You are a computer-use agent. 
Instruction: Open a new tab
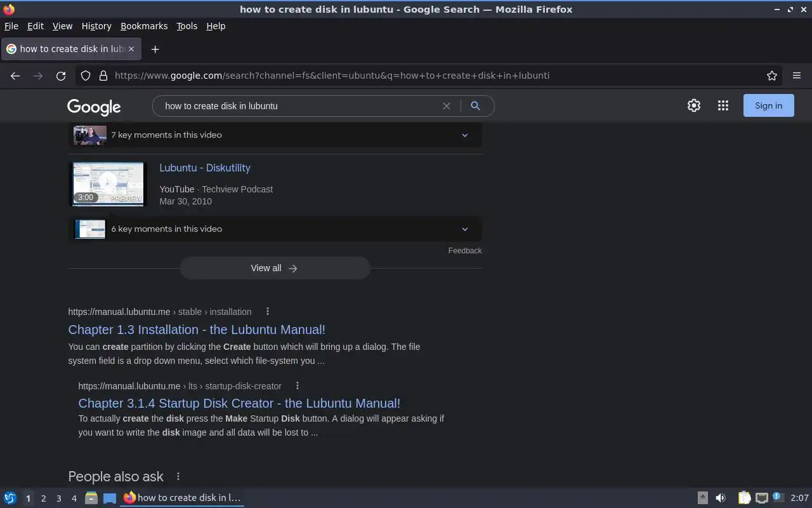155,49
